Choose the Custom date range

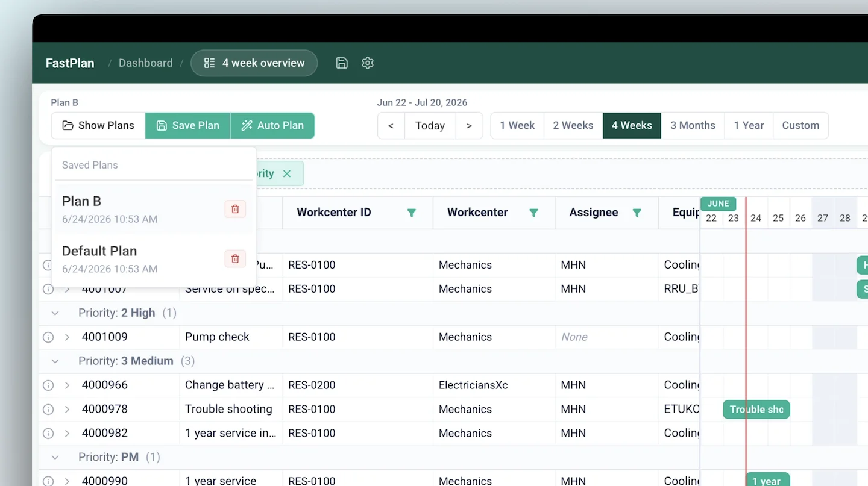coord(800,125)
